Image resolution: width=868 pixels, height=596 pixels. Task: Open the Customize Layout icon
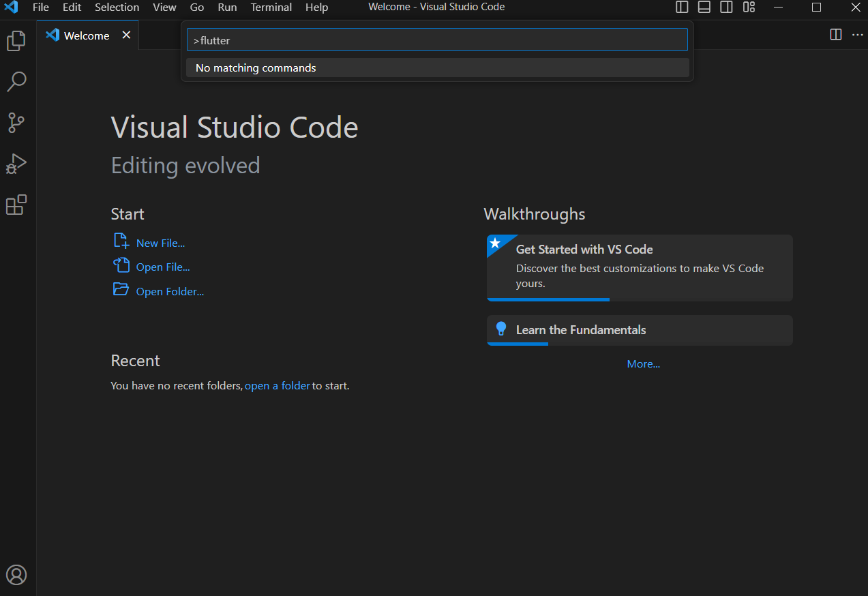tap(749, 8)
